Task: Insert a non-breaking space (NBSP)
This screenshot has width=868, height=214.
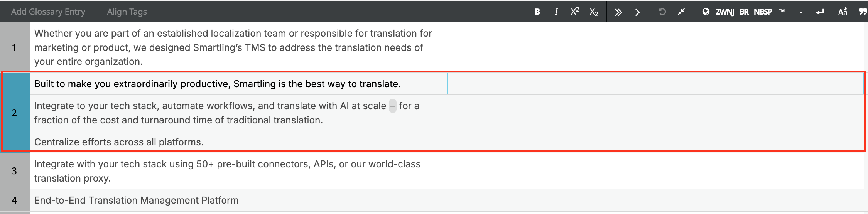Action: point(763,12)
